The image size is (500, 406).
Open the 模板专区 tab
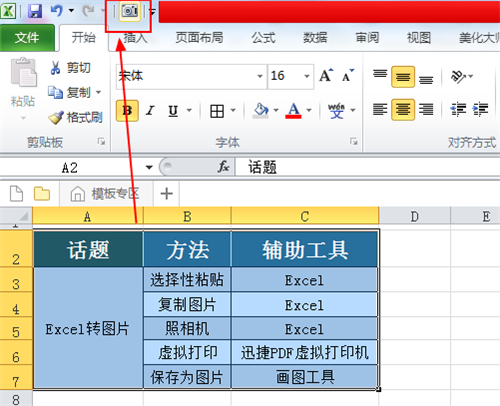point(106,194)
